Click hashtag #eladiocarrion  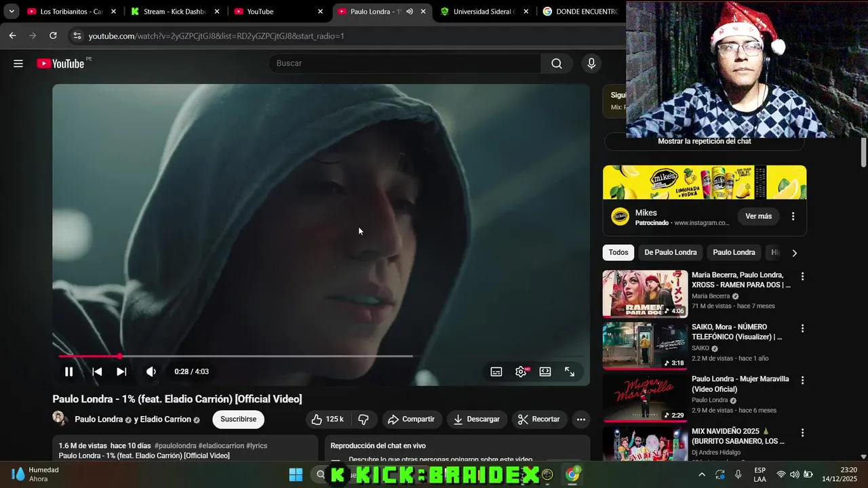[221, 446]
